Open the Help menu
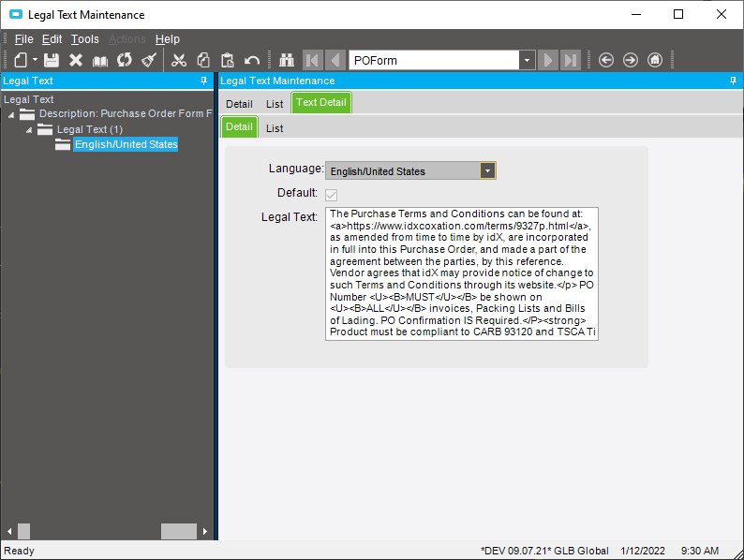The height and width of the screenshot is (560, 744). (x=168, y=39)
